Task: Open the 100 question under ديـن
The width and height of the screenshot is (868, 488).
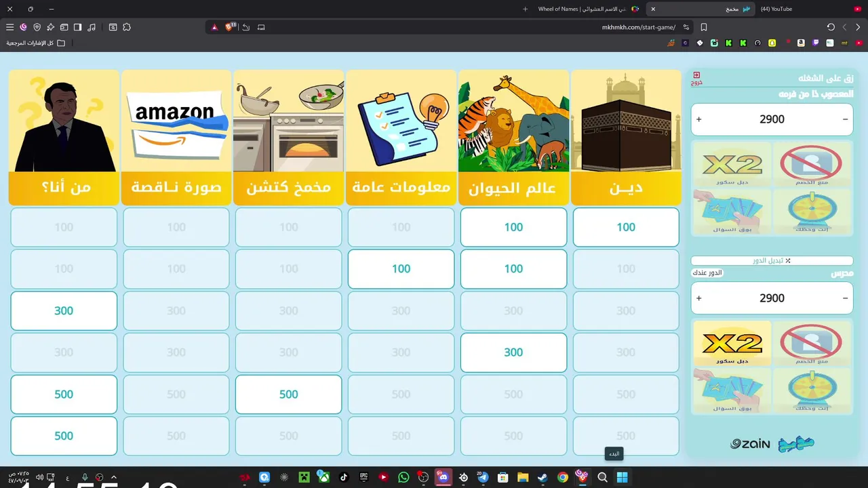Action: 626,227
